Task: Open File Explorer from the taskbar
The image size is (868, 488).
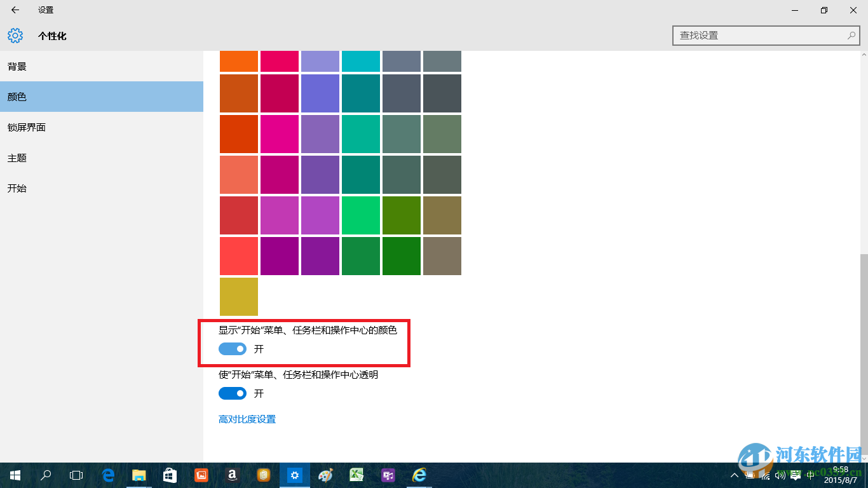Action: [x=139, y=475]
